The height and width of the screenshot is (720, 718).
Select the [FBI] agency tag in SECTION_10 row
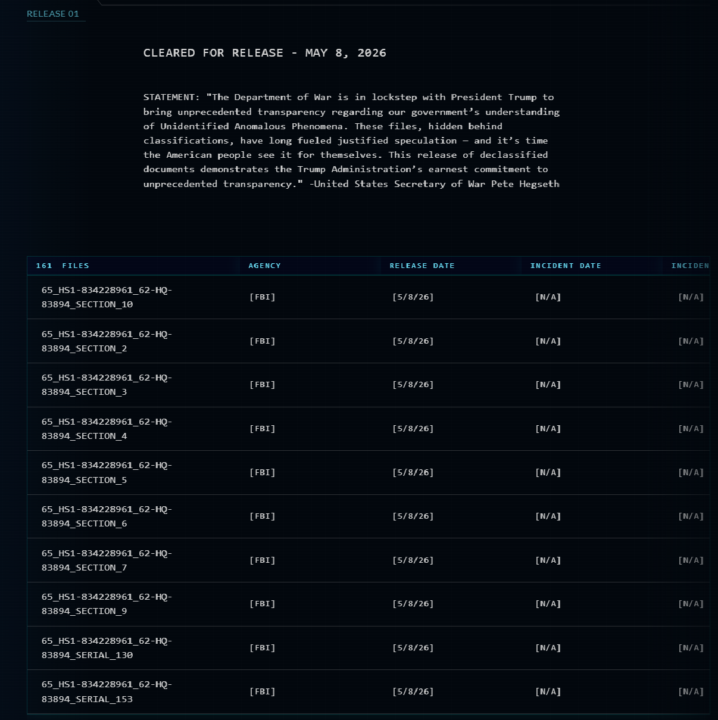click(262, 297)
